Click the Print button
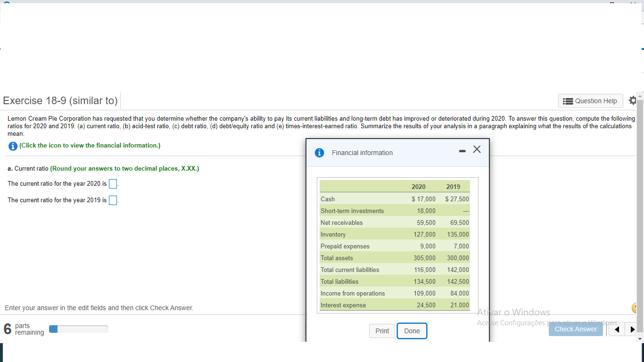The height and width of the screenshot is (362, 644). [x=382, y=331]
